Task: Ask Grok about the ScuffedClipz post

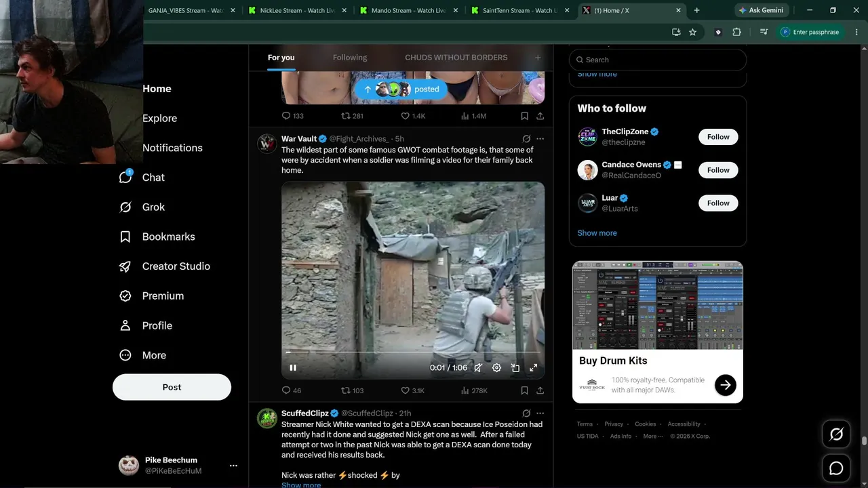Action: click(x=526, y=413)
